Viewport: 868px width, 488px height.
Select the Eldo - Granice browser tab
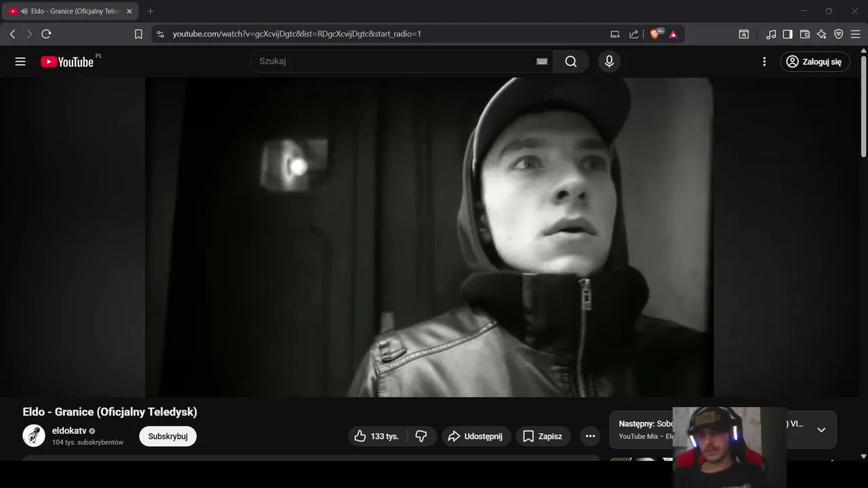71,12
